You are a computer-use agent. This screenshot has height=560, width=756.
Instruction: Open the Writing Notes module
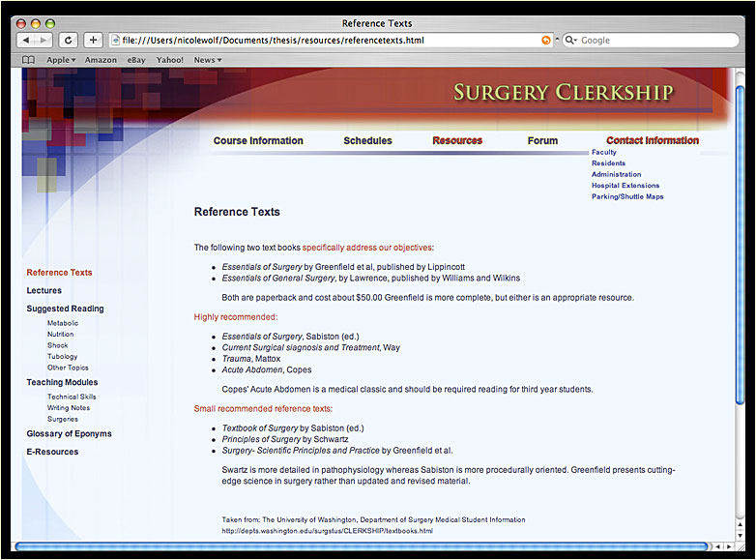pos(69,407)
